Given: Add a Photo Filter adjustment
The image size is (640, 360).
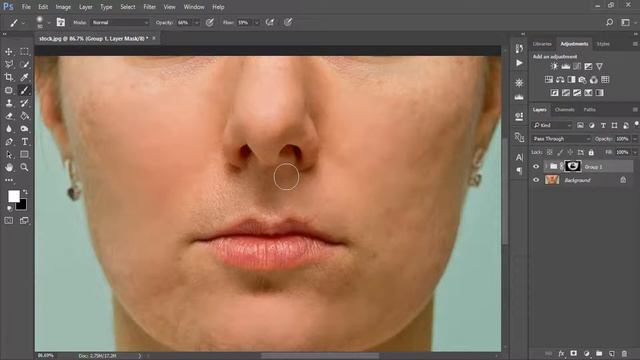Looking at the screenshot, I should click(582, 80).
